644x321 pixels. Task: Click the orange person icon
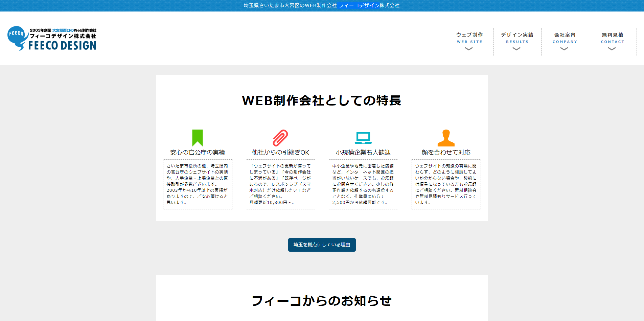tap(446, 138)
